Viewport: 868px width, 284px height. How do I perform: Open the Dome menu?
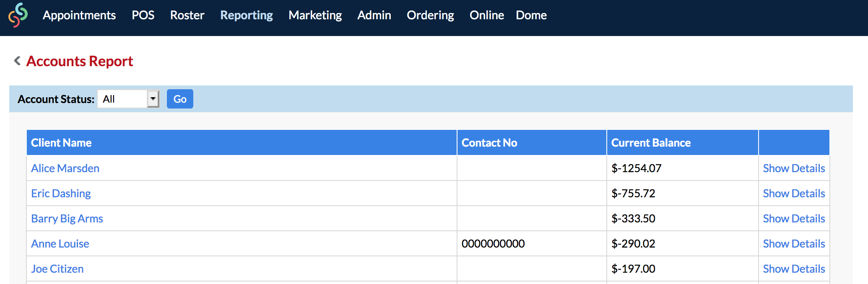tap(531, 15)
